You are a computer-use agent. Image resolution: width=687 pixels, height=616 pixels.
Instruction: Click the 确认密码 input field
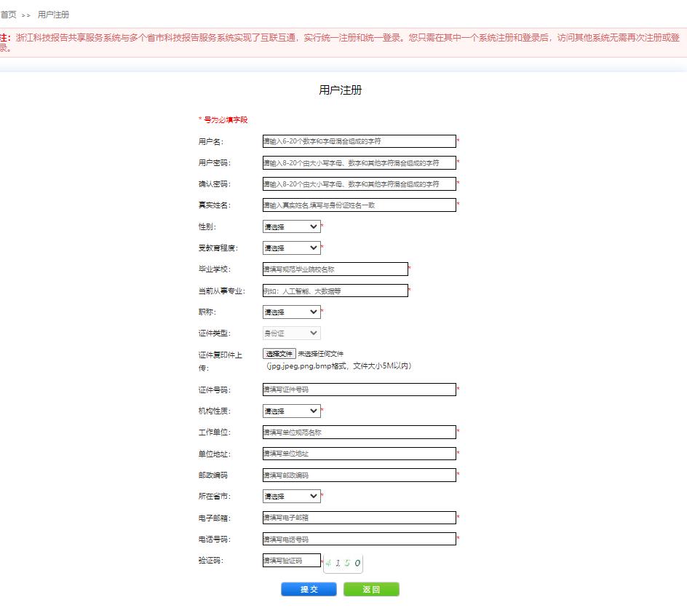pos(359,184)
